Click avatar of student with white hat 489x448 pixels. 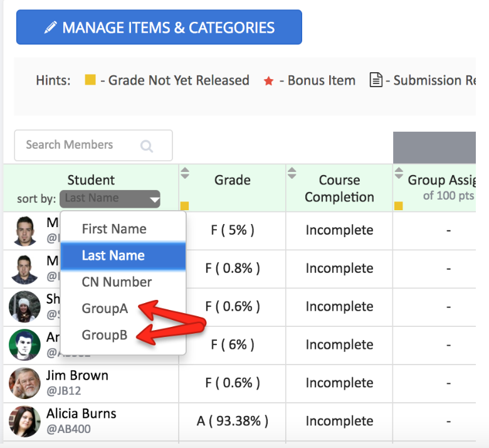[x=24, y=307]
